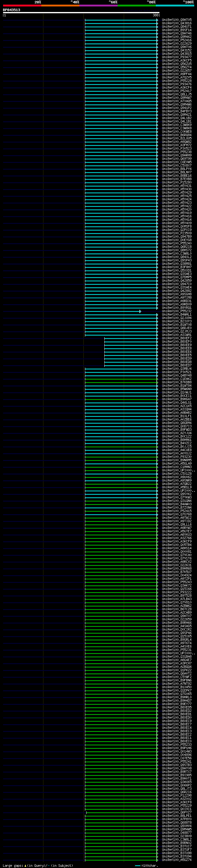Click the green alignment bar for UniRef100_B9HGA7
Image resolution: width=197 pixels, height=868 pixels.
(x=121, y=399)
